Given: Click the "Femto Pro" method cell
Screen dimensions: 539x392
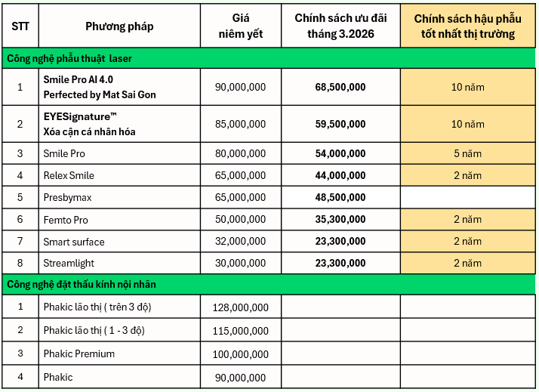Looking at the screenshot, I should point(119,220).
